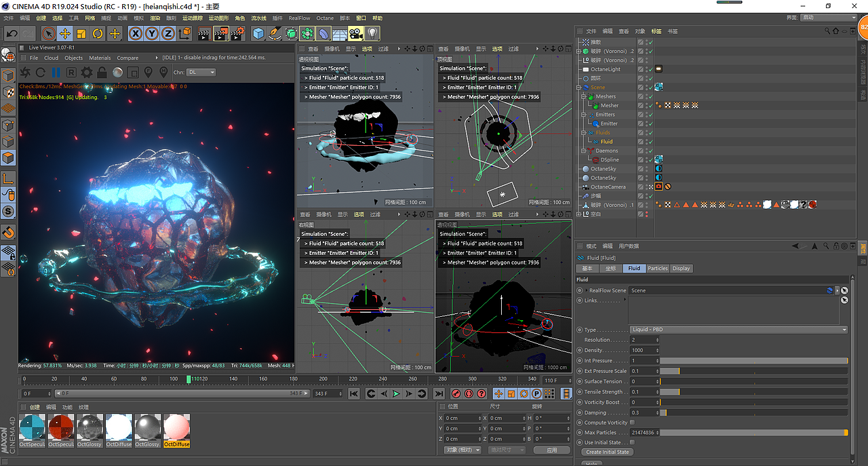Open the Octane menu in menu bar

tap(325, 18)
